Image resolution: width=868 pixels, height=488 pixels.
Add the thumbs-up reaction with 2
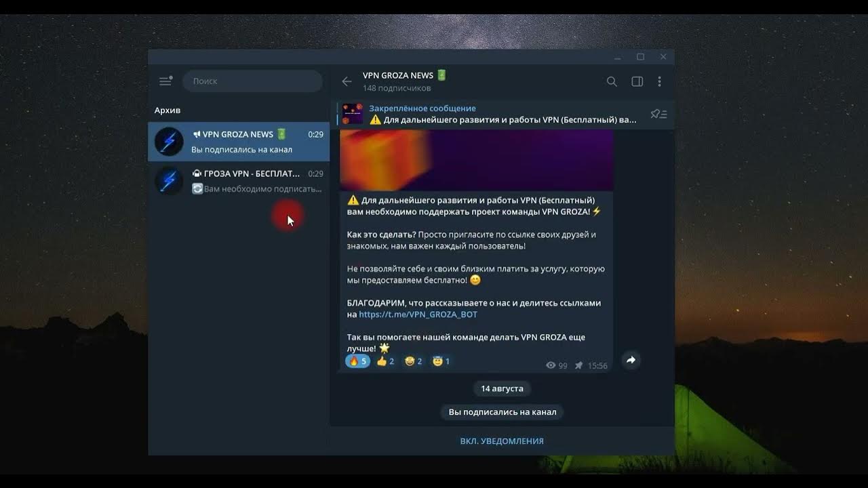coord(385,361)
